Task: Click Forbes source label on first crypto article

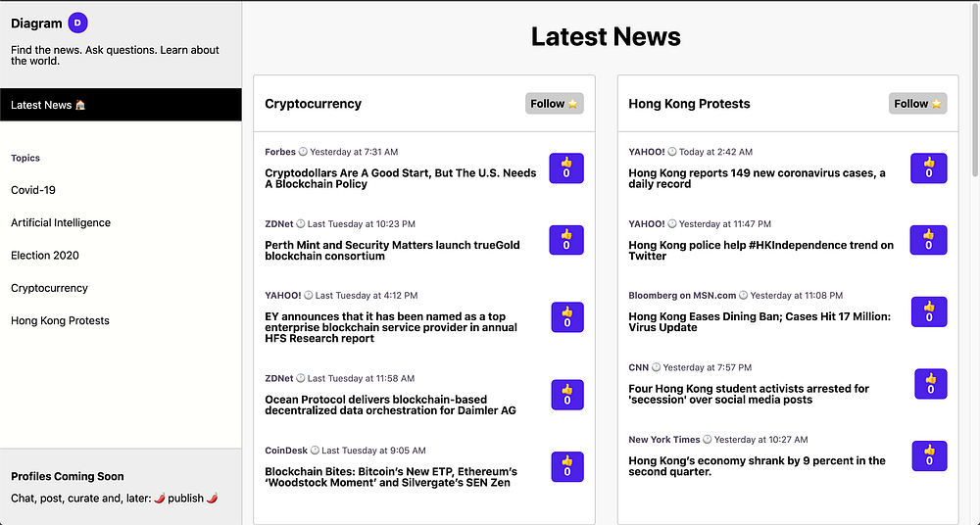Action: 280,152
